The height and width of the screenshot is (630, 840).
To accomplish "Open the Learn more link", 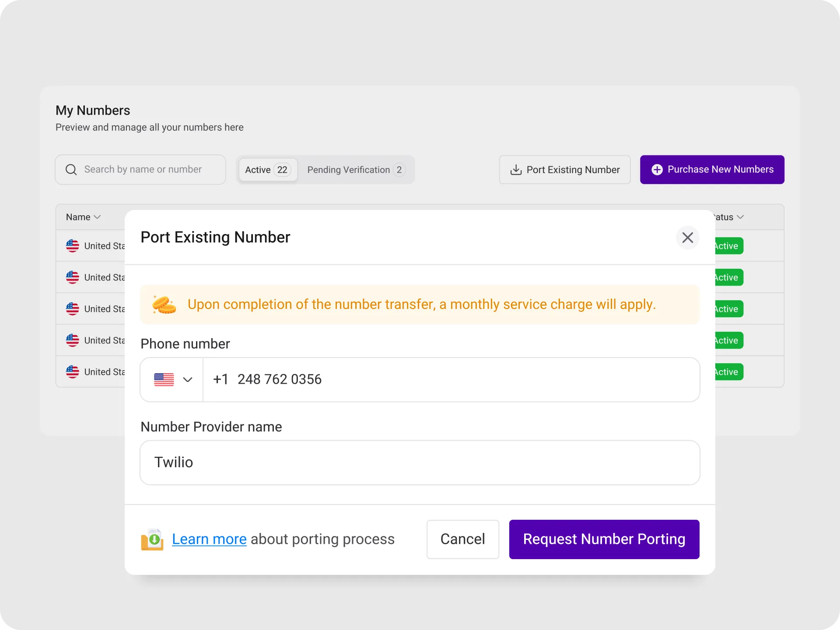I will point(209,539).
